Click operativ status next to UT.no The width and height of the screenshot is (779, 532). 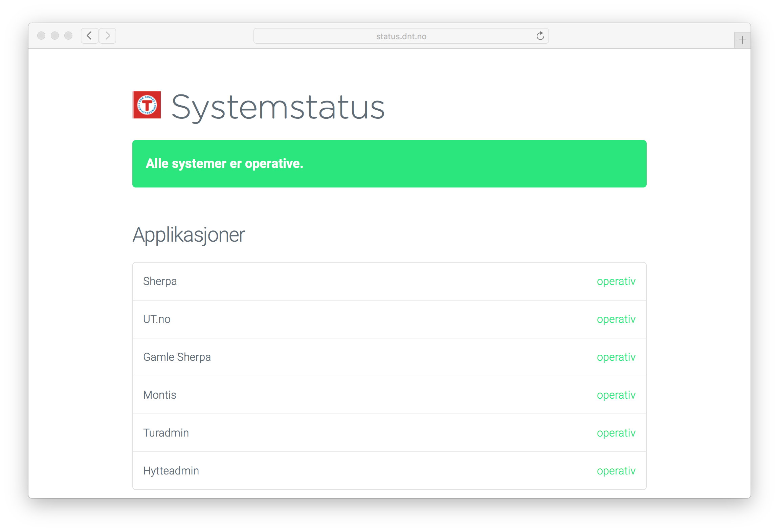click(x=616, y=319)
